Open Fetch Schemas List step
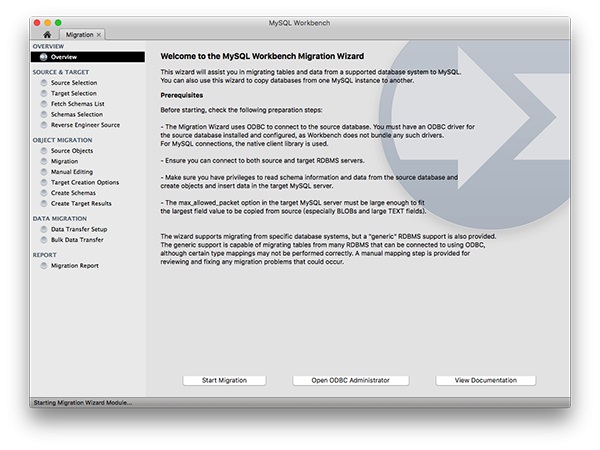The width and height of the screenshot is (600, 450). pos(78,104)
